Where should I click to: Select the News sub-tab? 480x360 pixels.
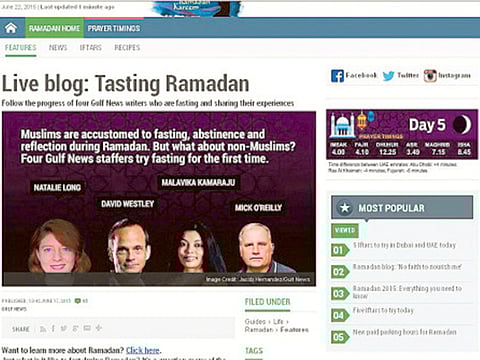pyautogui.click(x=58, y=48)
